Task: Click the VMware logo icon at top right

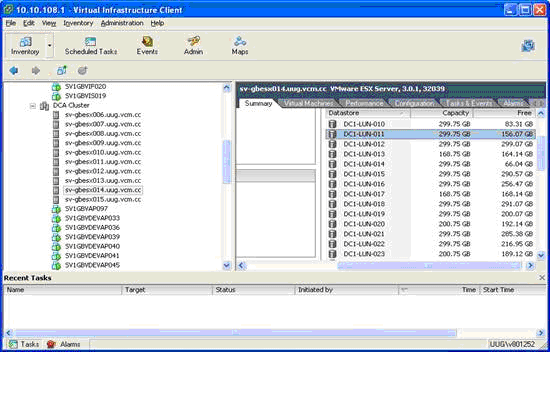Action: pos(528,46)
